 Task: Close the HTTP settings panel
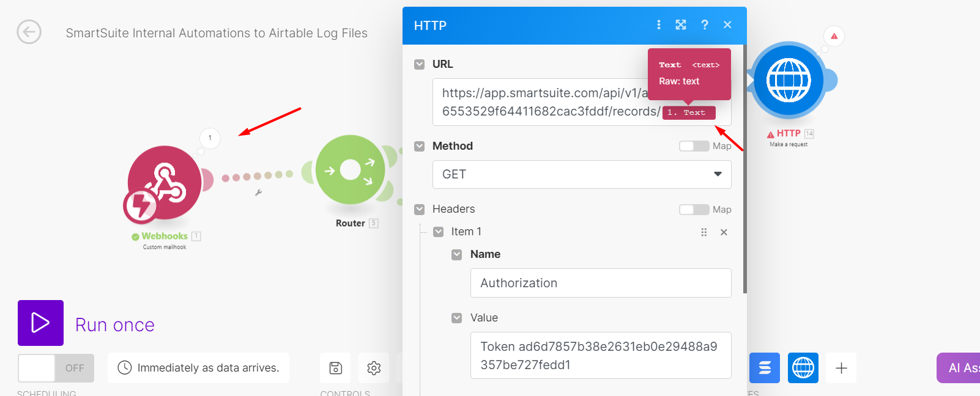727,24
